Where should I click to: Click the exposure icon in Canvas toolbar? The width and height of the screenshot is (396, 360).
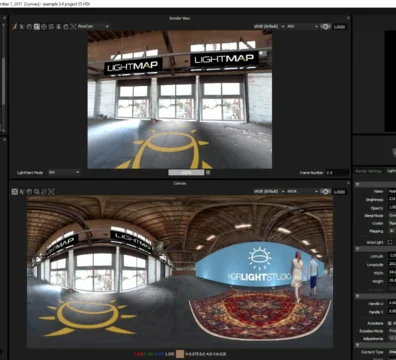pyautogui.click(x=325, y=192)
